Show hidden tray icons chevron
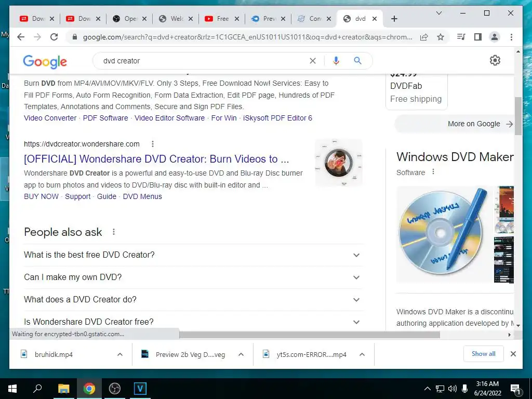The height and width of the screenshot is (399, 532). pyautogui.click(x=428, y=389)
